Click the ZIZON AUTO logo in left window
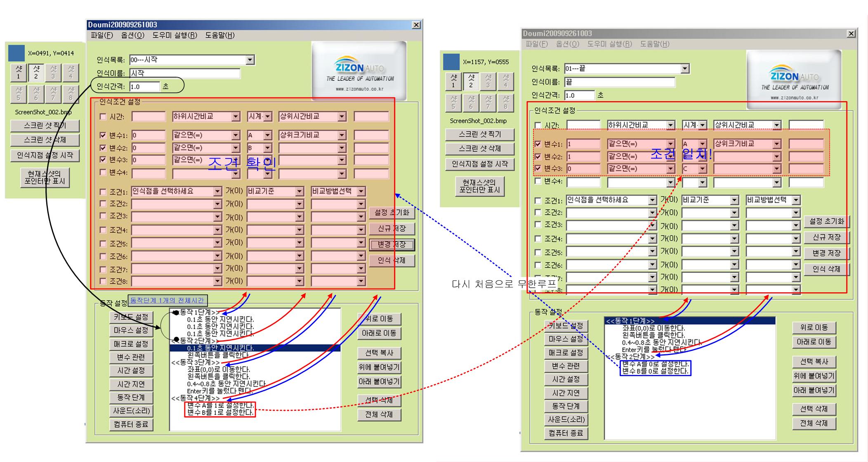This screenshot has width=868, height=462. coord(359,71)
